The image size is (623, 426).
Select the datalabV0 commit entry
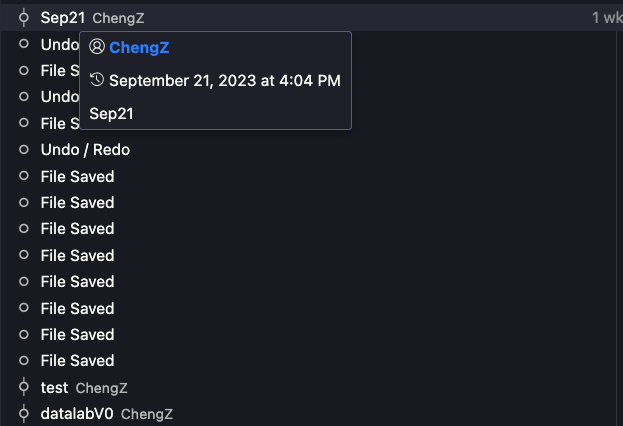[312, 414]
